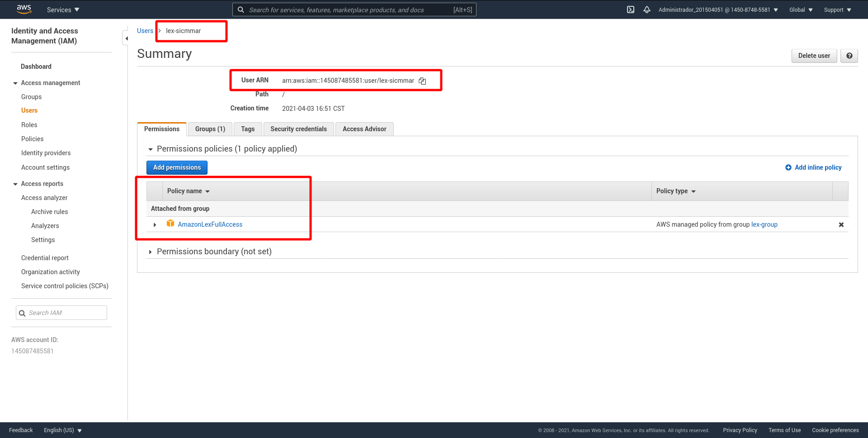Open the help question mark button

[849, 56]
